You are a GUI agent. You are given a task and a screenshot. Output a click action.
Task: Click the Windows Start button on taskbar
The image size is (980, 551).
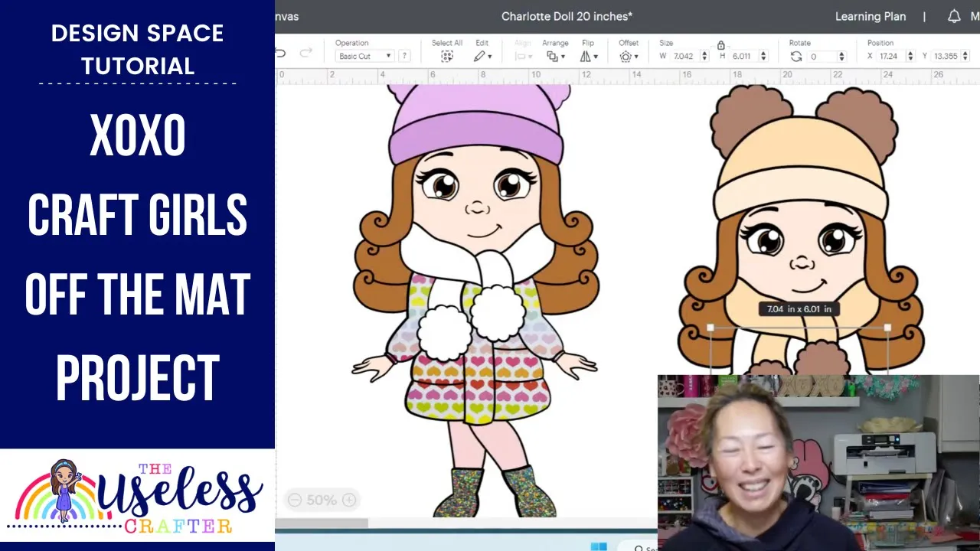click(x=599, y=546)
